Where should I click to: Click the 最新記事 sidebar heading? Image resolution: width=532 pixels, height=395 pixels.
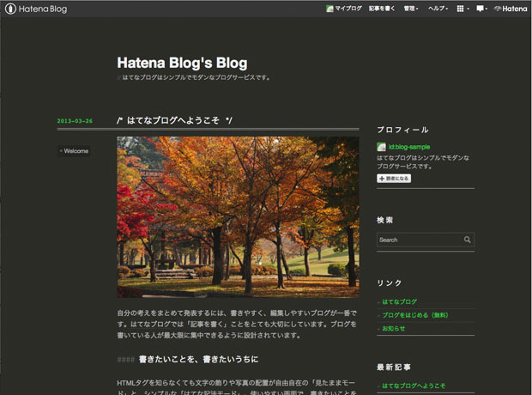(x=394, y=368)
